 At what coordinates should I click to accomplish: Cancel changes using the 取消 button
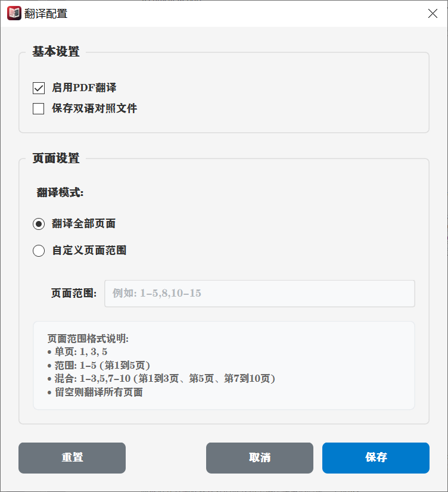(x=259, y=458)
